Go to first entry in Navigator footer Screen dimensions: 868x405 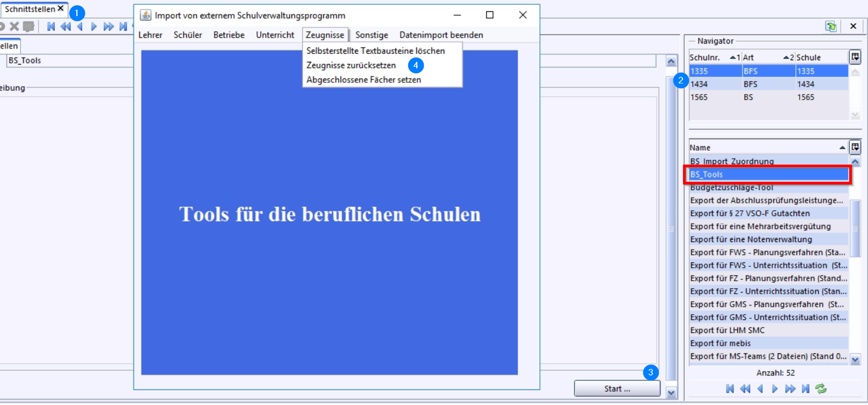730,388
